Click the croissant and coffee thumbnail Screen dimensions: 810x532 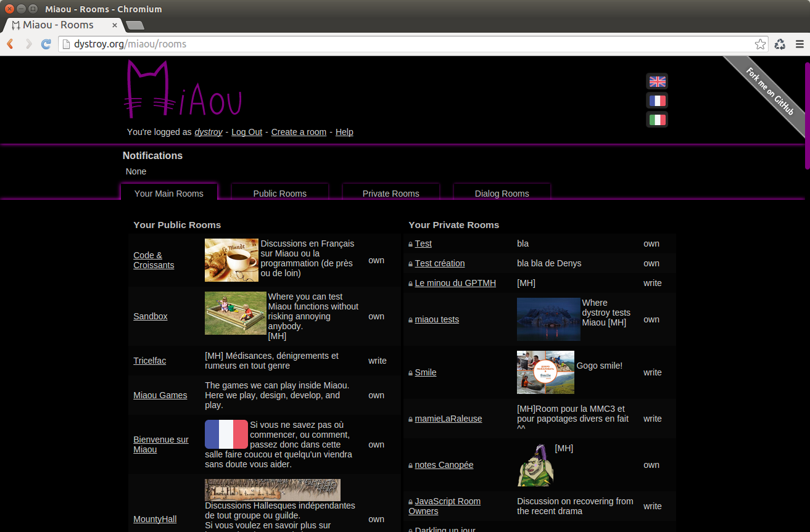(x=231, y=260)
